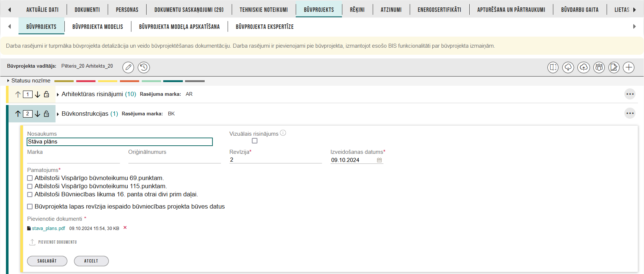Click the Saglabāt button
644x274 pixels.
point(47,261)
